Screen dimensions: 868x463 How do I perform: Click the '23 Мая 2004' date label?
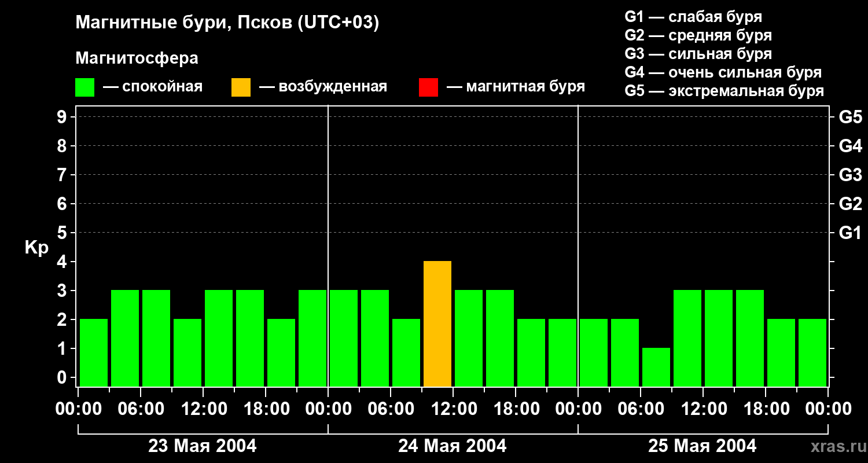coord(203,446)
